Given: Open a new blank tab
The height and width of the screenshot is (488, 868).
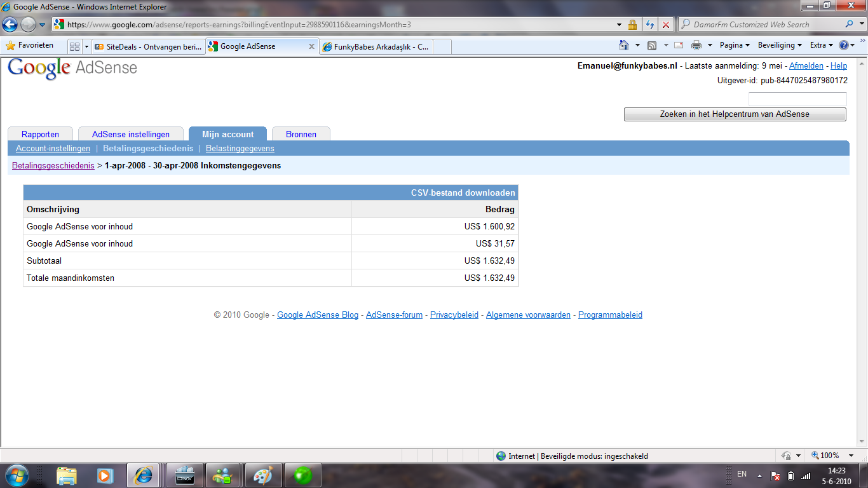Looking at the screenshot, I should coord(442,46).
